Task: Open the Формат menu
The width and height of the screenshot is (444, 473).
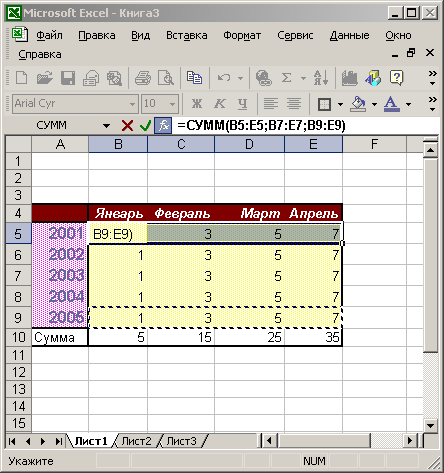Action: pyautogui.click(x=242, y=35)
